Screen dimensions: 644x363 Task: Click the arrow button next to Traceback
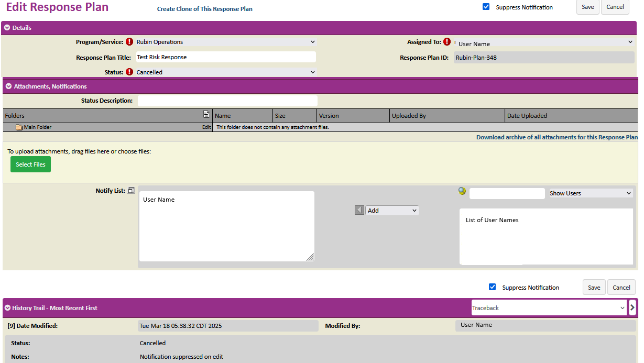click(x=632, y=307)
